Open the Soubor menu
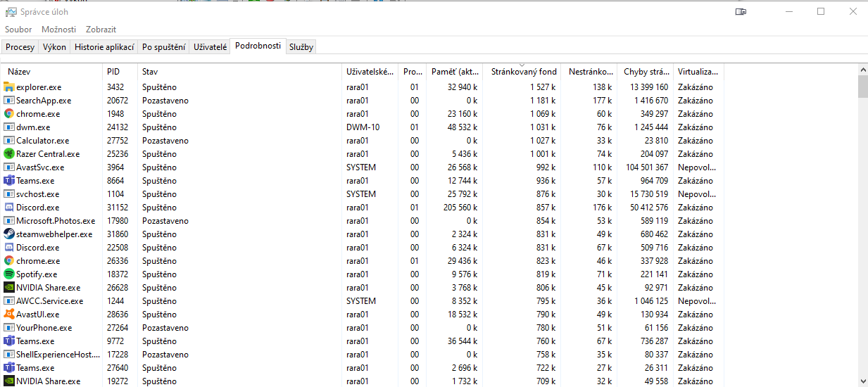Screen dimensions: 868x387 (18, 30)
